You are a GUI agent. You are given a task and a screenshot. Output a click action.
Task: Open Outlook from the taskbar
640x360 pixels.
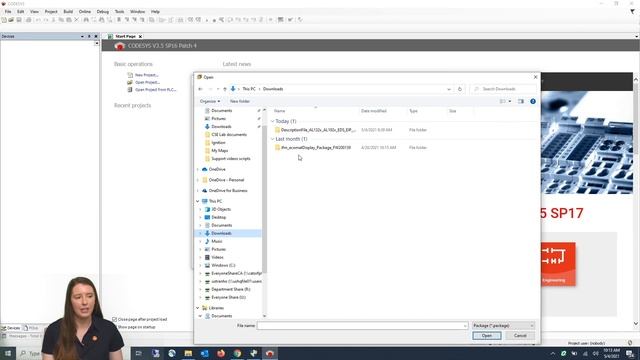point(204,353)
